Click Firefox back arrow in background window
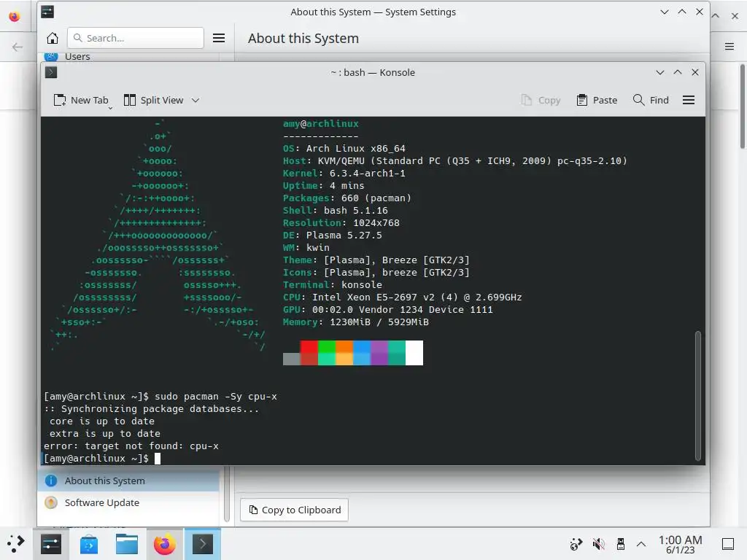This screenshot has width=747, height=560. (18, 47)
